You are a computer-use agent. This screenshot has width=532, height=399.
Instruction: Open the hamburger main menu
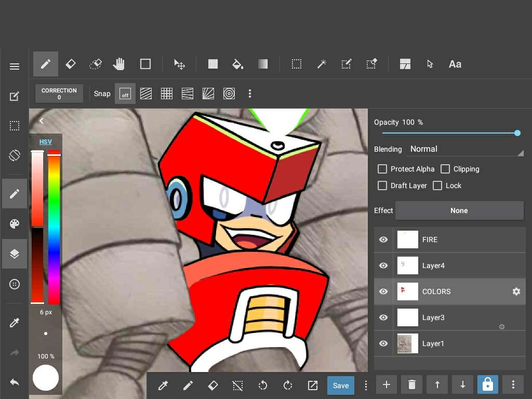[x=14, y=66]
